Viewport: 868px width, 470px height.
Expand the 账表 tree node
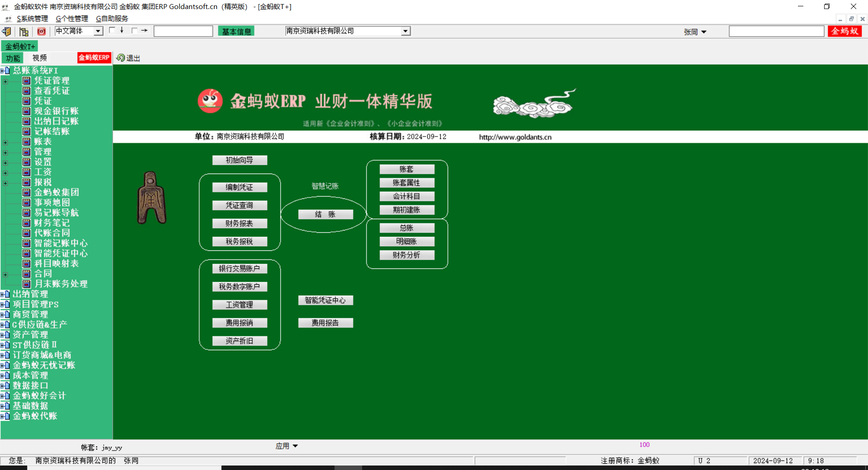click(5, 142)
